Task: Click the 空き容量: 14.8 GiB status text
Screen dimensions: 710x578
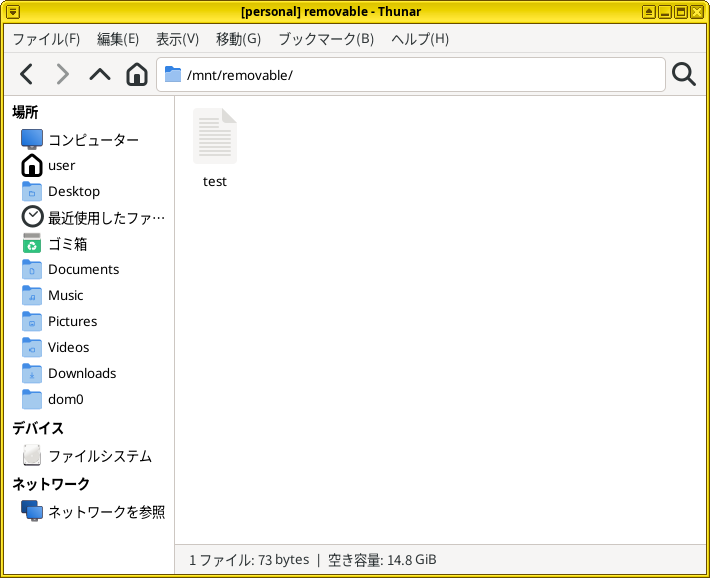Action: [382, 560]
